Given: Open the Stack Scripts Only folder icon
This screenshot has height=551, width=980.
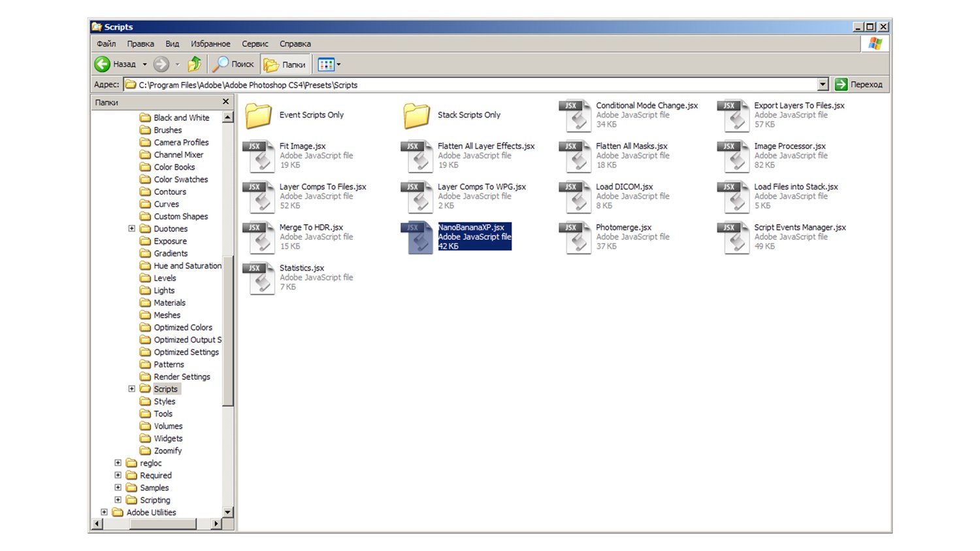Looking at the screenshot, I should tap(416, 116).
